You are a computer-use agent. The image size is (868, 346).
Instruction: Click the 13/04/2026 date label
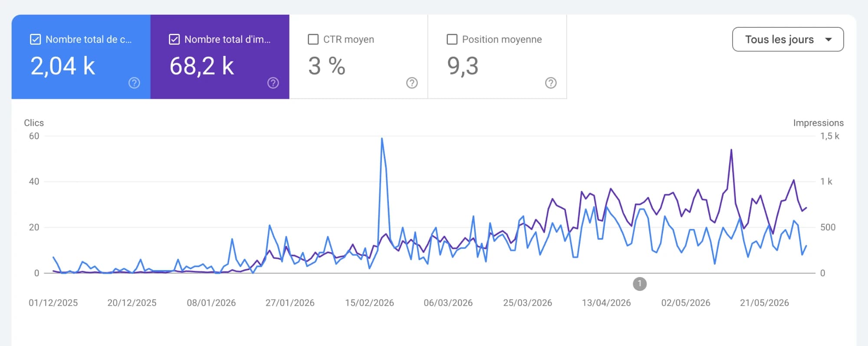606,303
